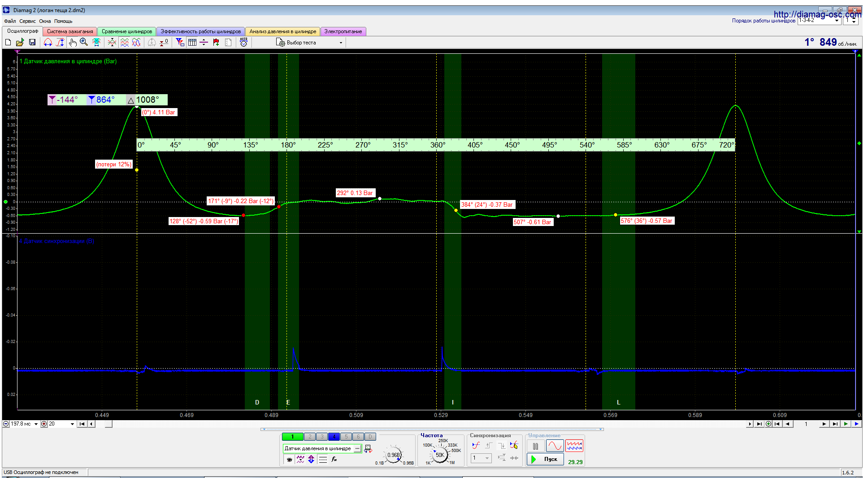Toggle channel 1 green button
Image resolution: width=868 pixels, height=478 pixels.
click(x=292, y=437)
